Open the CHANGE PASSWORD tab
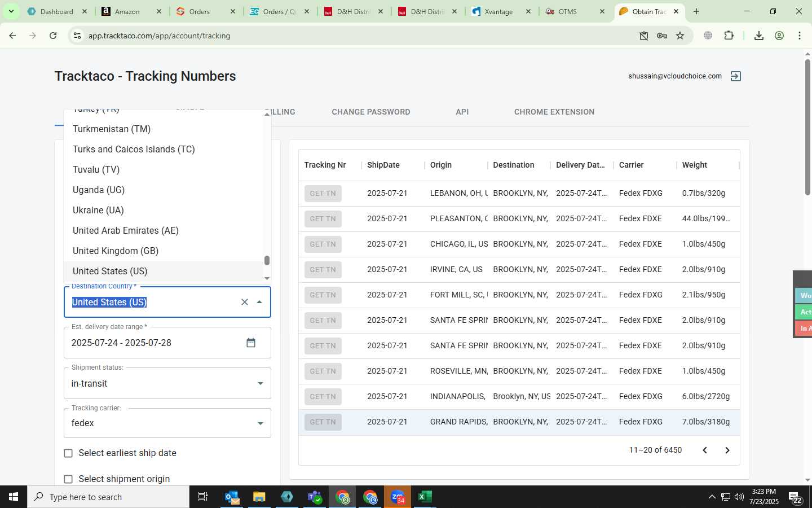The image size is (812, 508). 371,112
